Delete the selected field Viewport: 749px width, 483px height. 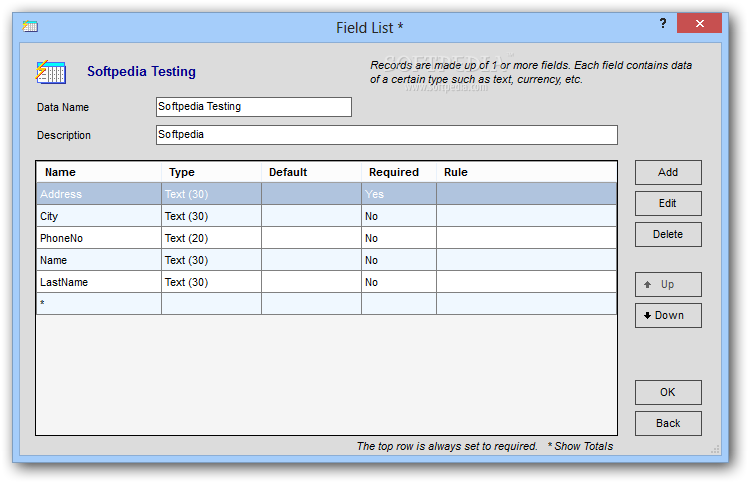[668, 235]
